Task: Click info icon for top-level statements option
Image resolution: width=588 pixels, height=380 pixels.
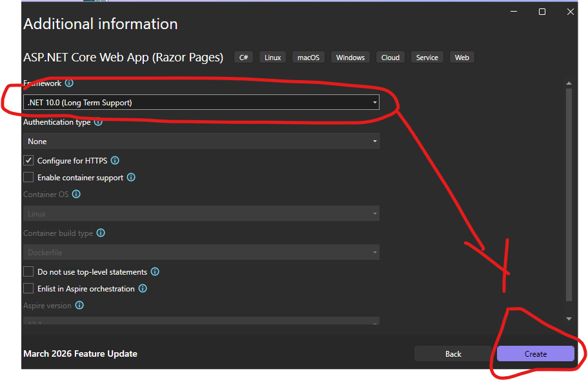Action: (155, 272)
